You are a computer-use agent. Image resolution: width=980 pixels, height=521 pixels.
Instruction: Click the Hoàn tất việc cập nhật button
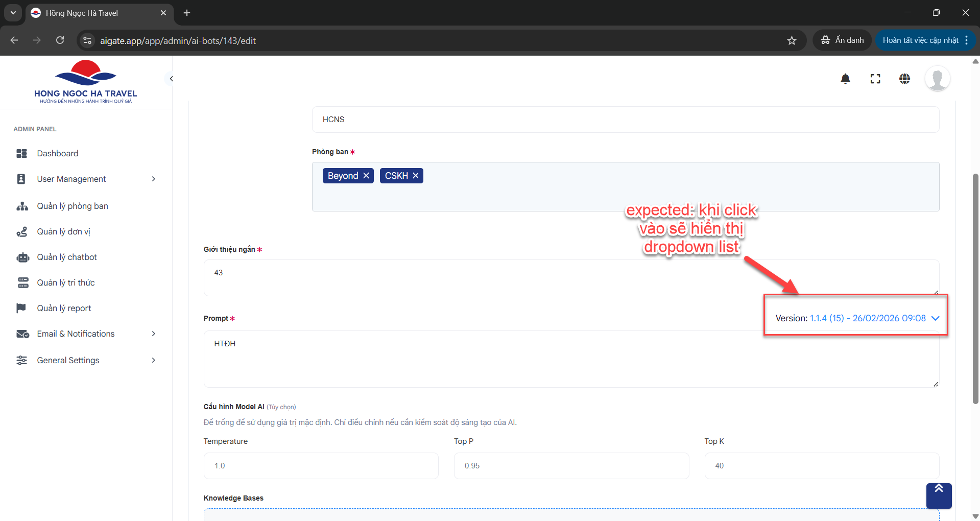pyautogui.click(x=920, y=40)
